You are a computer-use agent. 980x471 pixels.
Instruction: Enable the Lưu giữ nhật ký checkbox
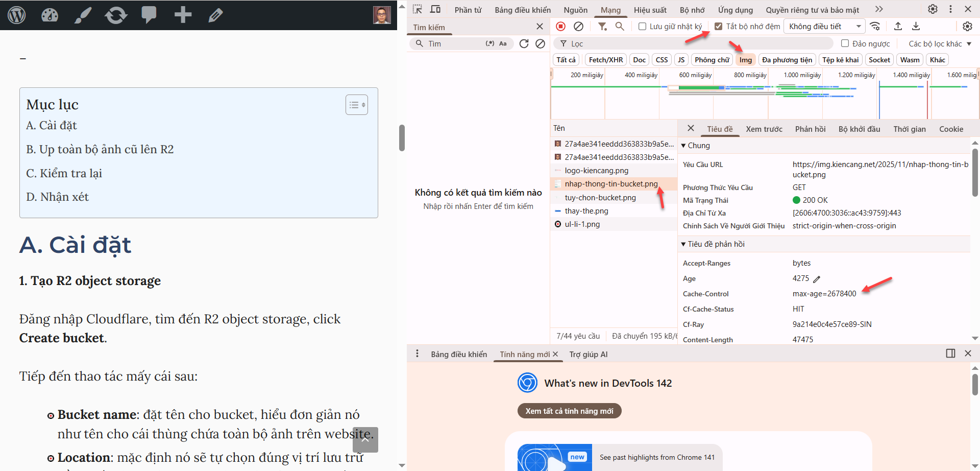click(x=643, y=27)
